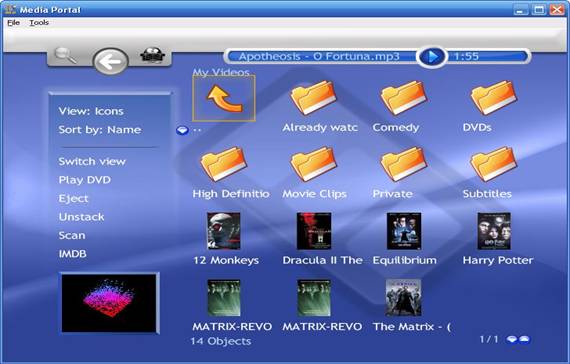This screenshot has height=364, width=570.
Task: Click the Equilibrium title label
Action: pyautogui.click(x=405, y=260)
